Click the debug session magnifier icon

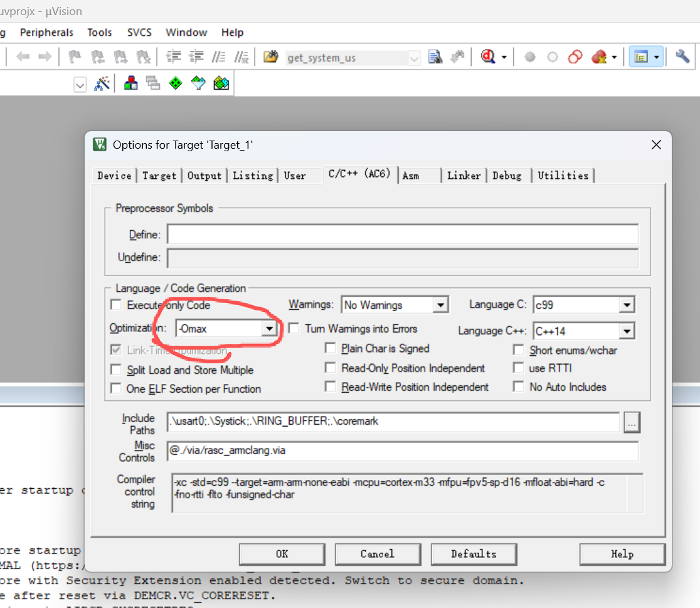pos(487,56)
